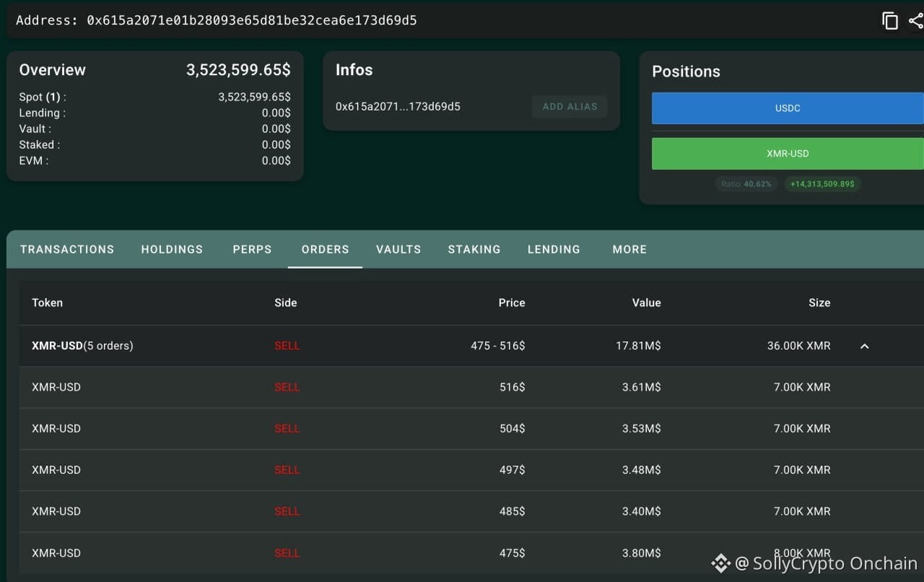The height and width of the screenshot is (582, 924).
Task: Click the Ratio 40.62% badge
Action: coord(746,184)
